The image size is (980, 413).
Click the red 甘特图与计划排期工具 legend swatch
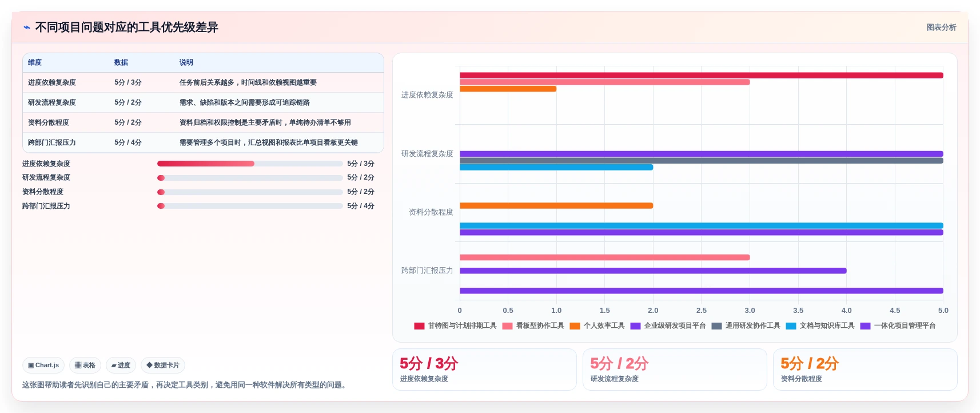419,326
